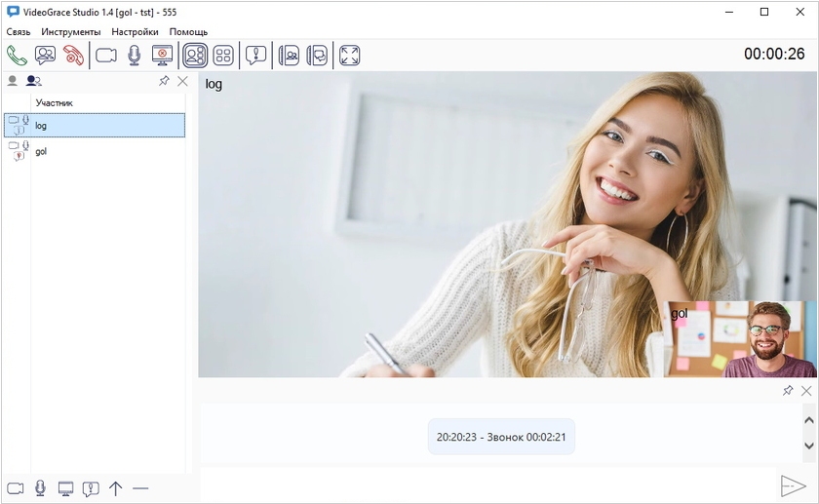The height and width of the screenshot is (504, 819).
Task: Click the microphone status icon for gol
Action: pyautogui.click(x=25, y=145)
